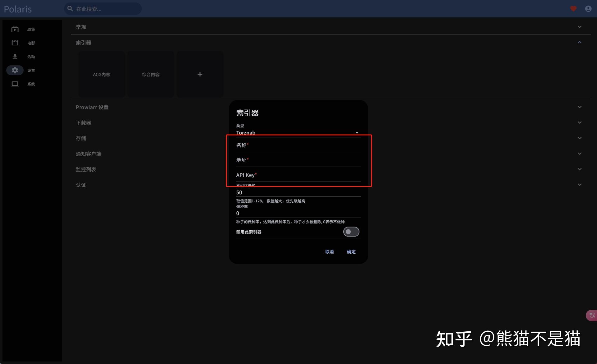The width and height of the screenshot is (597, 364).
Task: Click the red heart icon
Action: click(573, 9)
